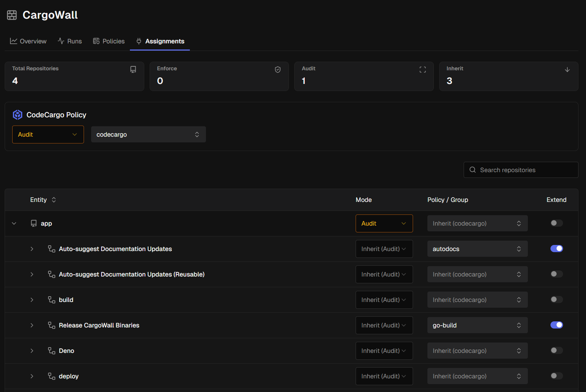Viewport: 586px width, 392px height.
Task: Click the CodeCargo Policy hexagon logo
Action: pos(18,115)
